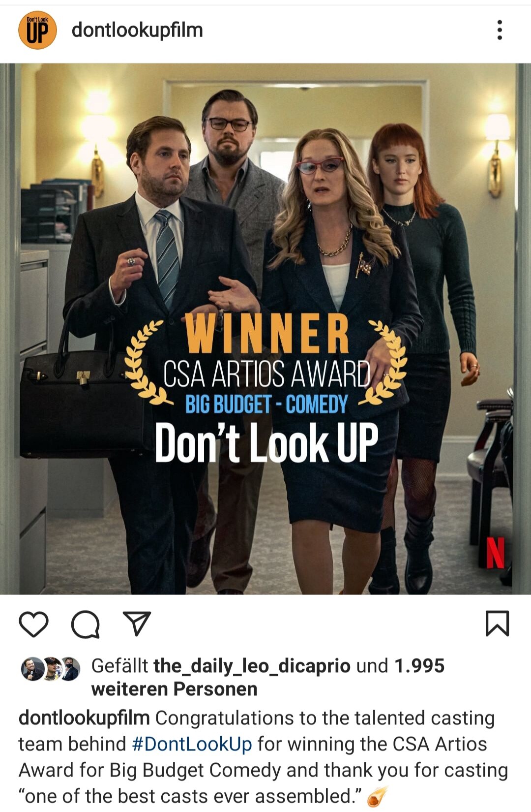The height and width of the screenshot is (812, 531).
Task: Open the dontlookupfilm username in the header
Action: click(x=137, y=30)
